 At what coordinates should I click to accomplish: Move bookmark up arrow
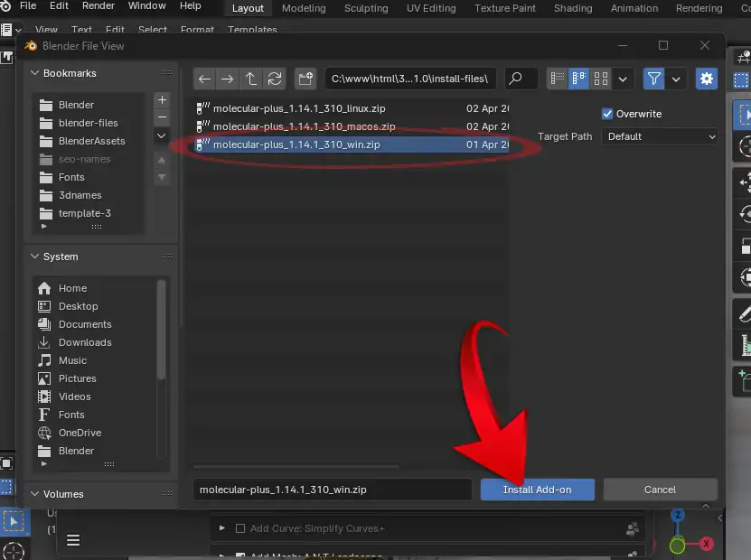[162, 160]
